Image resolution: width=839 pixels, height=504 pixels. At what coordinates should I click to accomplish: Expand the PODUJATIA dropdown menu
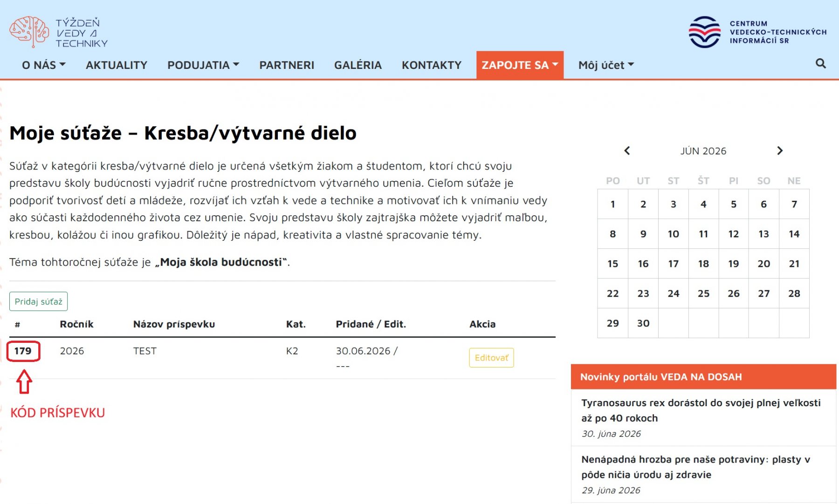[203, 65]
